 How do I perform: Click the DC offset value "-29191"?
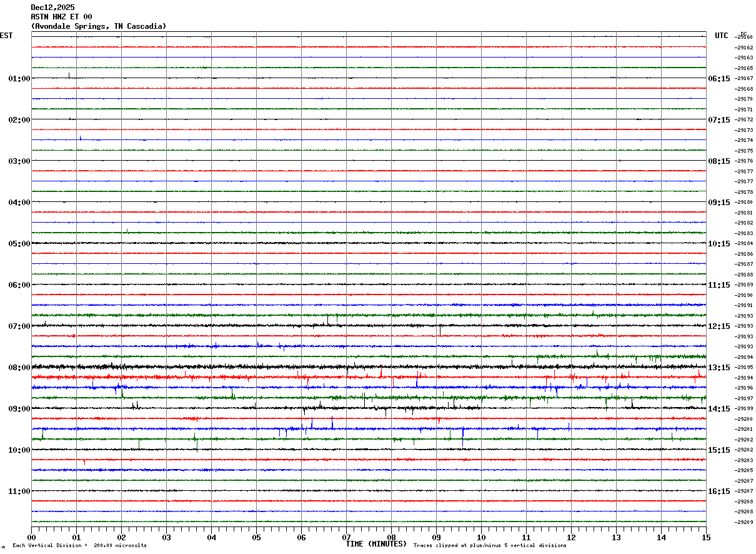(x=744, y=305)
